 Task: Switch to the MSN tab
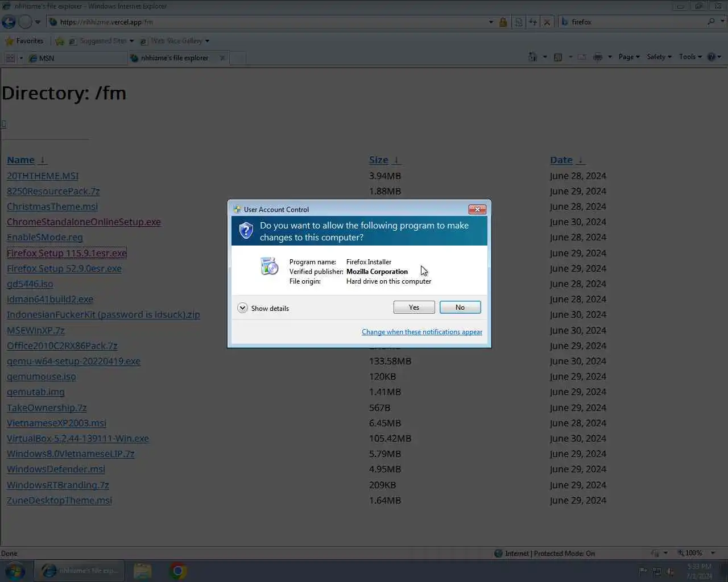[x=77, y=58]
